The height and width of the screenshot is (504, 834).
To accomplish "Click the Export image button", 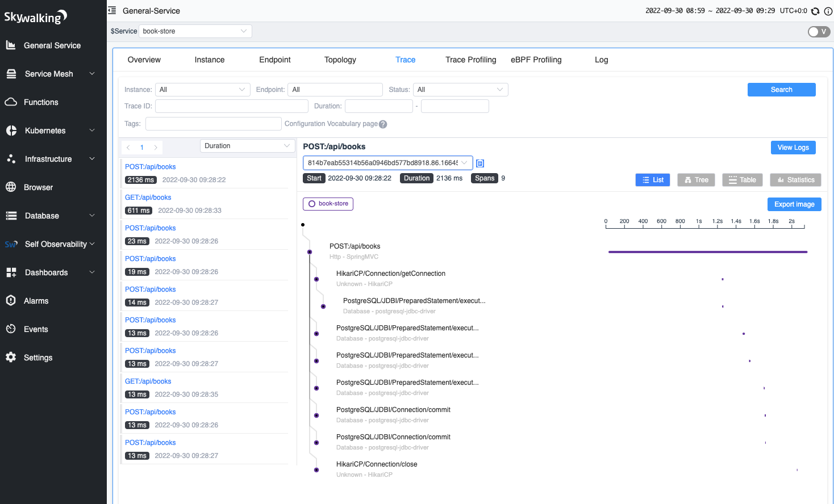I will point(794,204).
